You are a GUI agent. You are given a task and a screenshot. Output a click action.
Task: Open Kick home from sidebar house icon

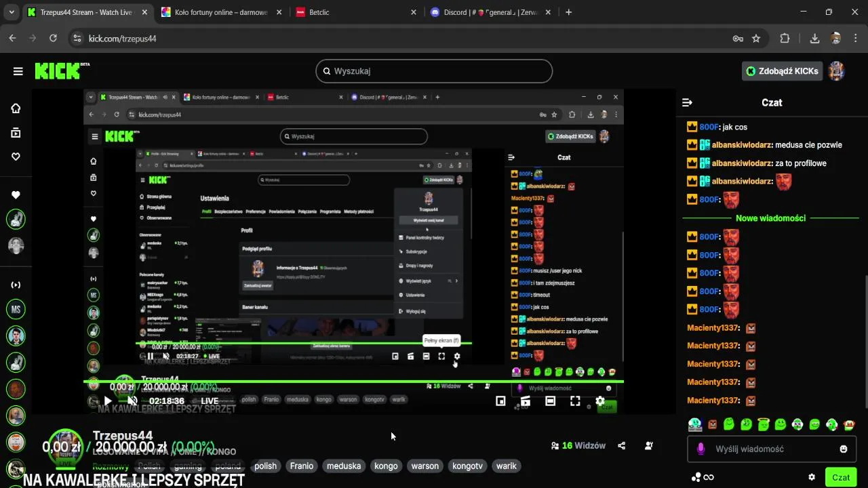pyautogui.click(x=16, y=108)
